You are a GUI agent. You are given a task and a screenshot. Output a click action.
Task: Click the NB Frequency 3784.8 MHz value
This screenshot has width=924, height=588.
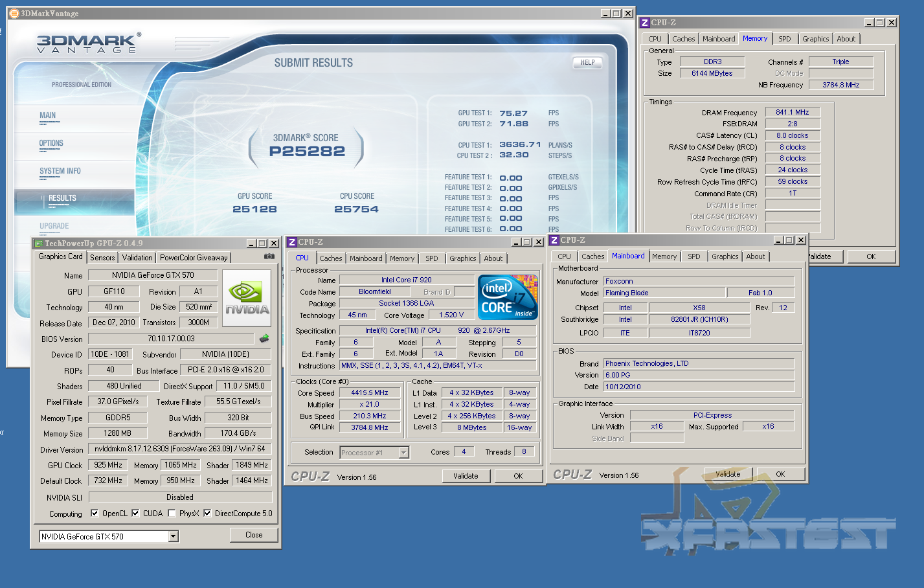[x=841, y=85]
